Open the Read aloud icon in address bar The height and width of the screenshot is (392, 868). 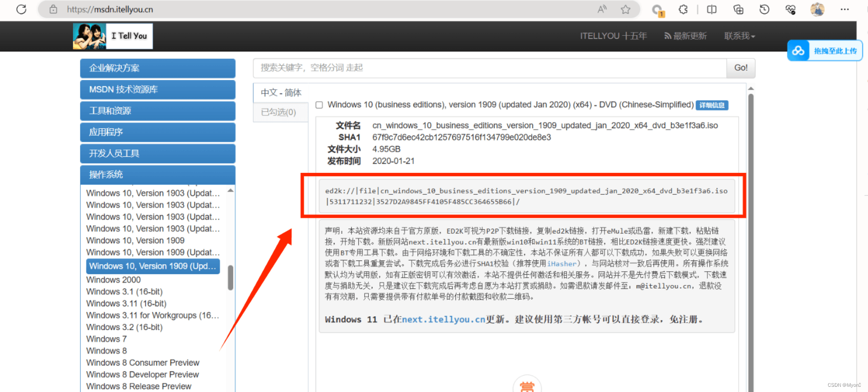[602, 9]
